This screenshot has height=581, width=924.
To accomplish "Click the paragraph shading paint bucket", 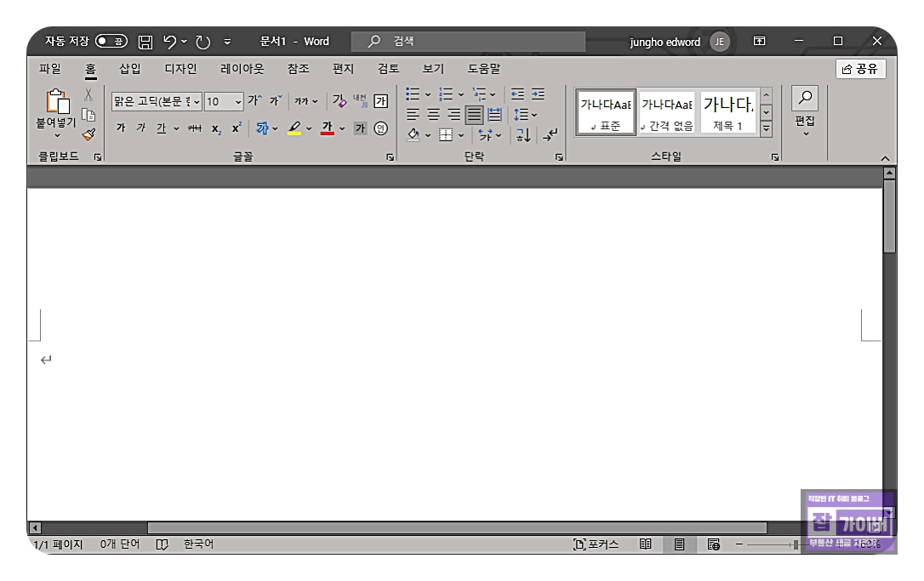I will (414, 135).
